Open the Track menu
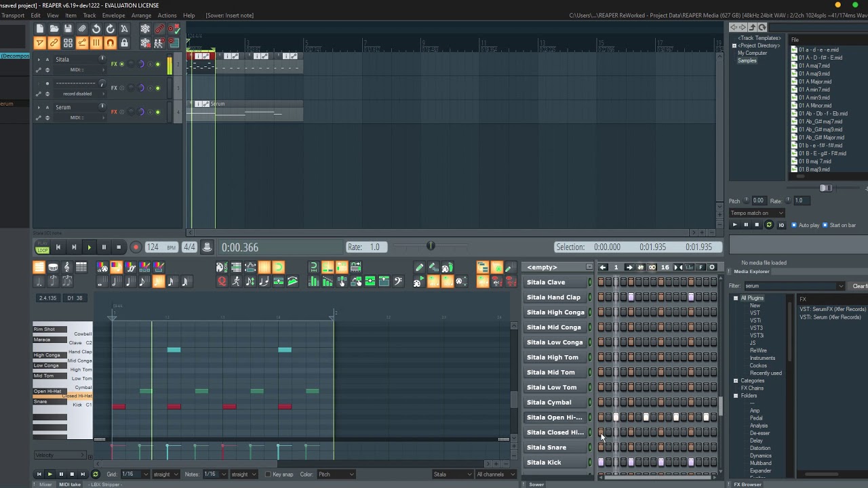 90,15
